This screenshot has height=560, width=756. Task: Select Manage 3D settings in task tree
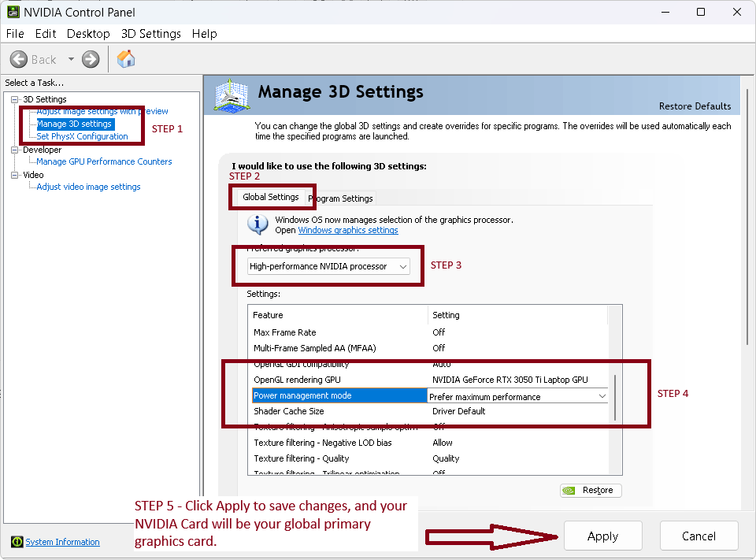click(x=74, y=124)
